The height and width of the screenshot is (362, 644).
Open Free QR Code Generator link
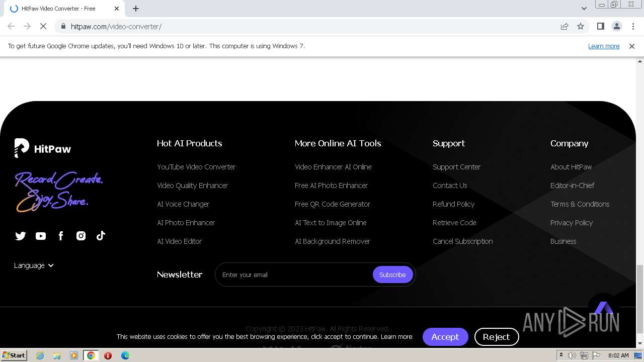tap(333, 204)
